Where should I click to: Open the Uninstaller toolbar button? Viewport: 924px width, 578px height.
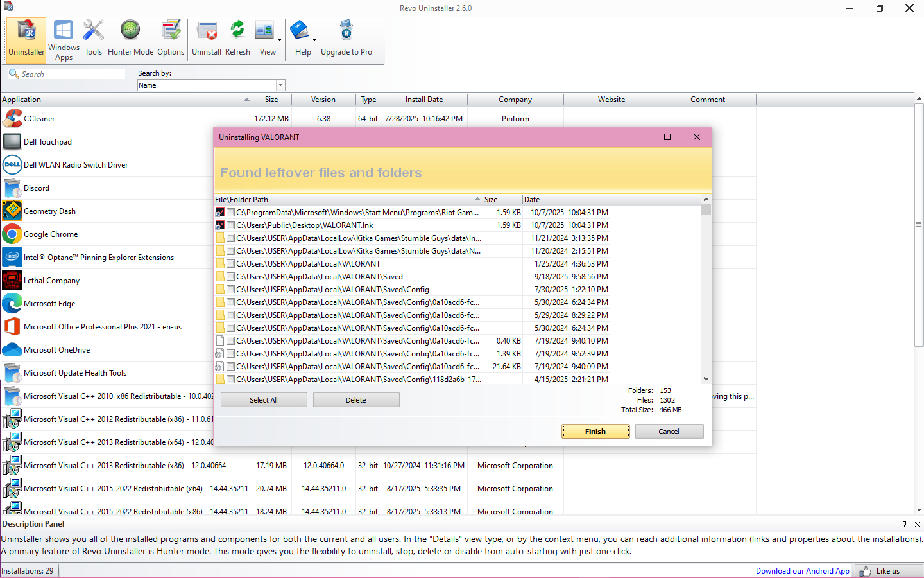[x=26, y=40]
